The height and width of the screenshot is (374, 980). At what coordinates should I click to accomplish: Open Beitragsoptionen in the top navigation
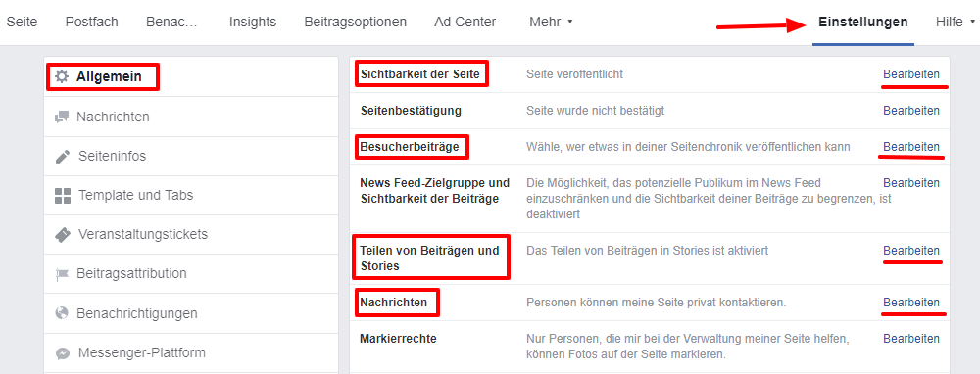tap(356, 22)
